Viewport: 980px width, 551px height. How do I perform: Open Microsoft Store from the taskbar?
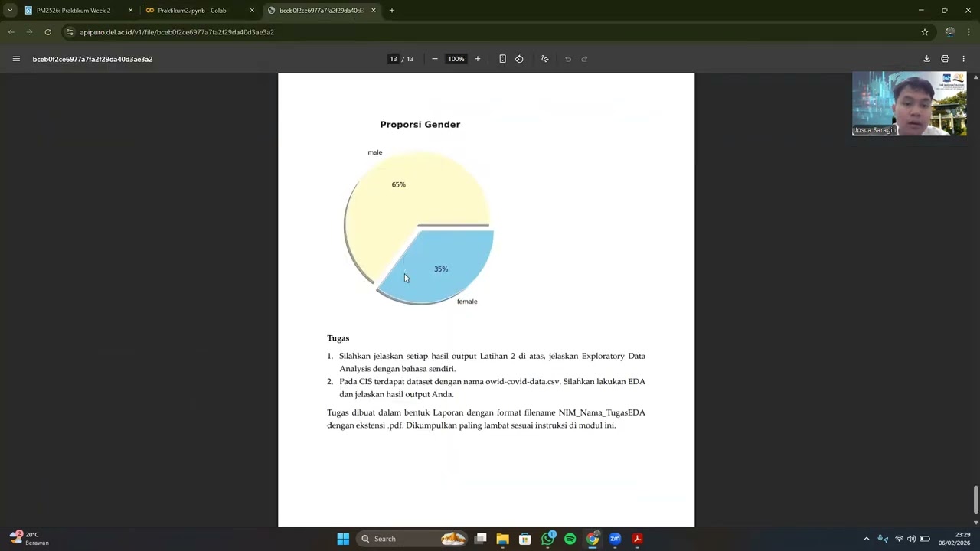point(524,539)
